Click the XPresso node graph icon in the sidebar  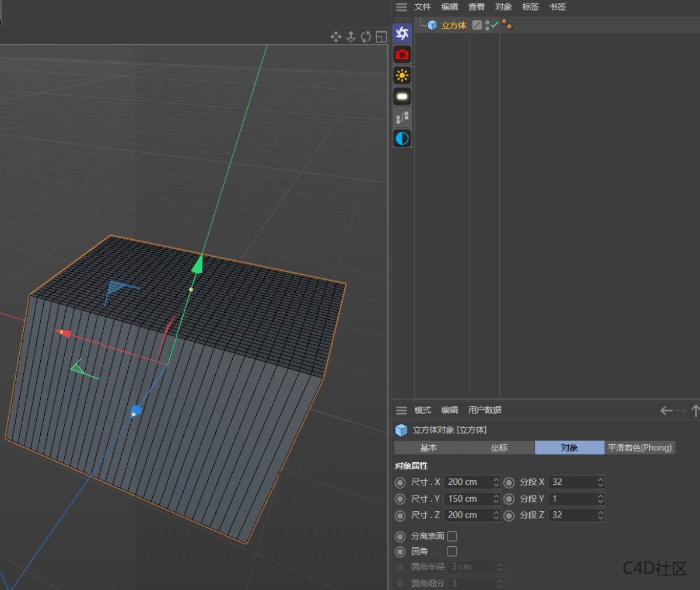[x=401, y=117]
